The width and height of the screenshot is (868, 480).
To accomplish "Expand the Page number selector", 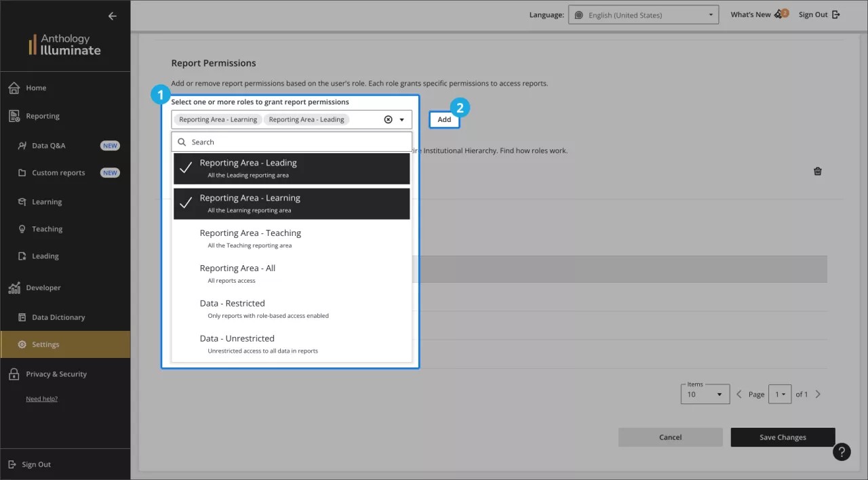I will coord(780,394).
